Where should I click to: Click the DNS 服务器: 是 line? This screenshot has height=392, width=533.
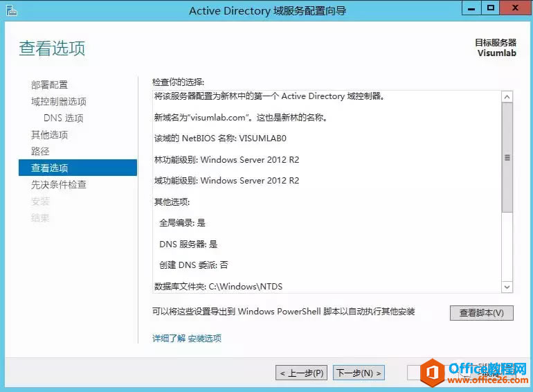click(188, 244)
